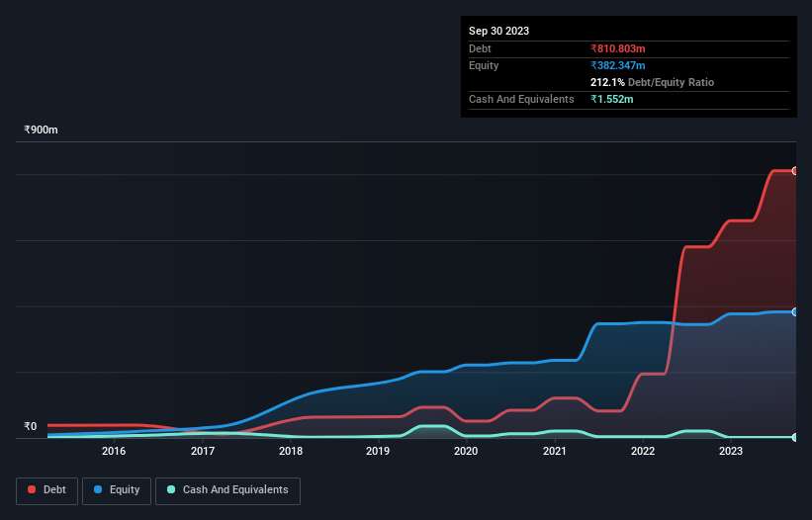The width and height of the screenshot is (812, 520).
Task: Click the teal Cash endpoint marker
Action: pos(795,437)
